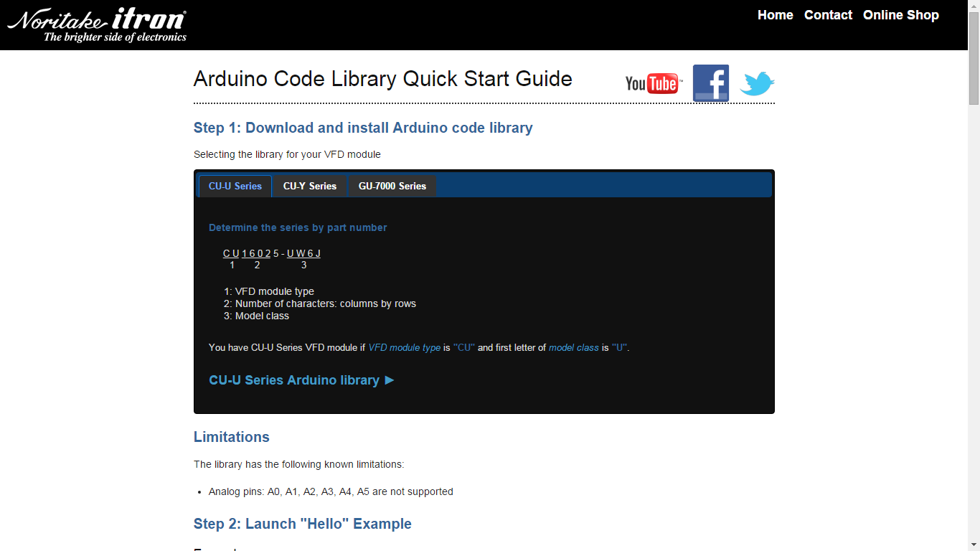Click 'Selecting the library for your VFD module'

click(287, 154)
